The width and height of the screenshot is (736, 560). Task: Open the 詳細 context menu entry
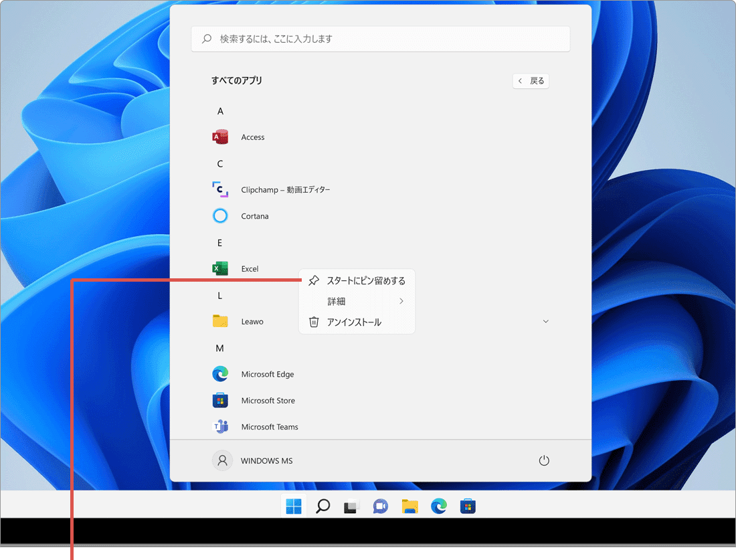click(x=357, y=301)
